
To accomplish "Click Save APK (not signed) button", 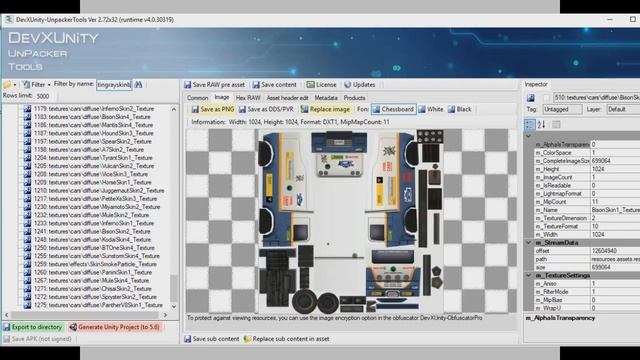I will tap(37, 339).
